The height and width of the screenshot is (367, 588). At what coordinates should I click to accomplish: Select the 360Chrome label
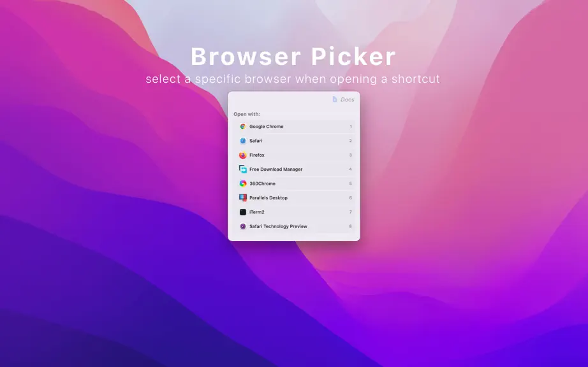pyautogui.click(x=263, y=183)
